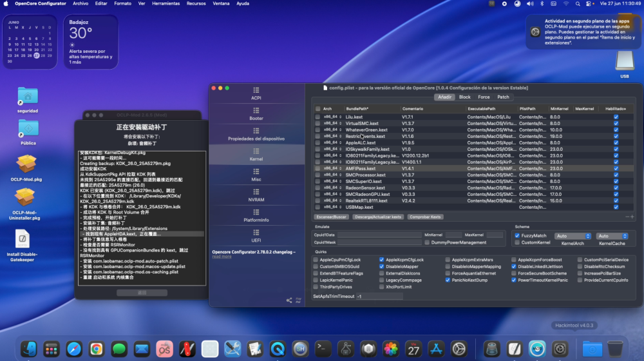Viewport: 644px width, 361px height.
Task: Launch Safari from the Dock
Action: pos(74,349)
